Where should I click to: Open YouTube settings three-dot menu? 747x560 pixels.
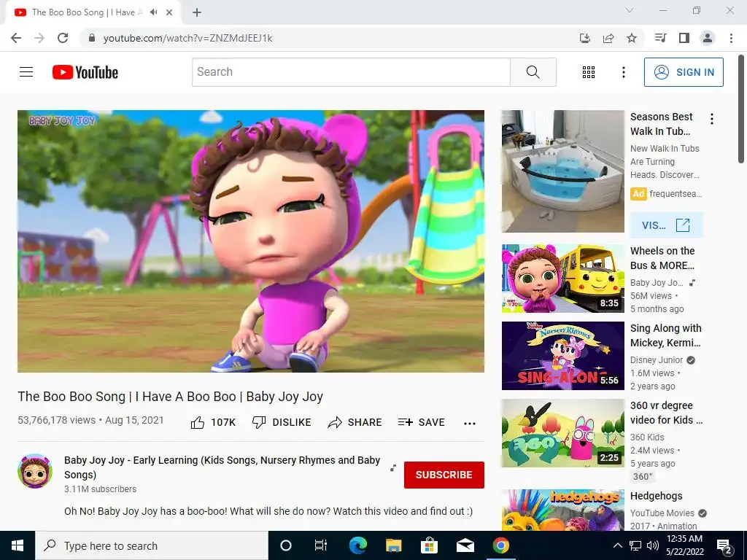[x=623, y=72]
